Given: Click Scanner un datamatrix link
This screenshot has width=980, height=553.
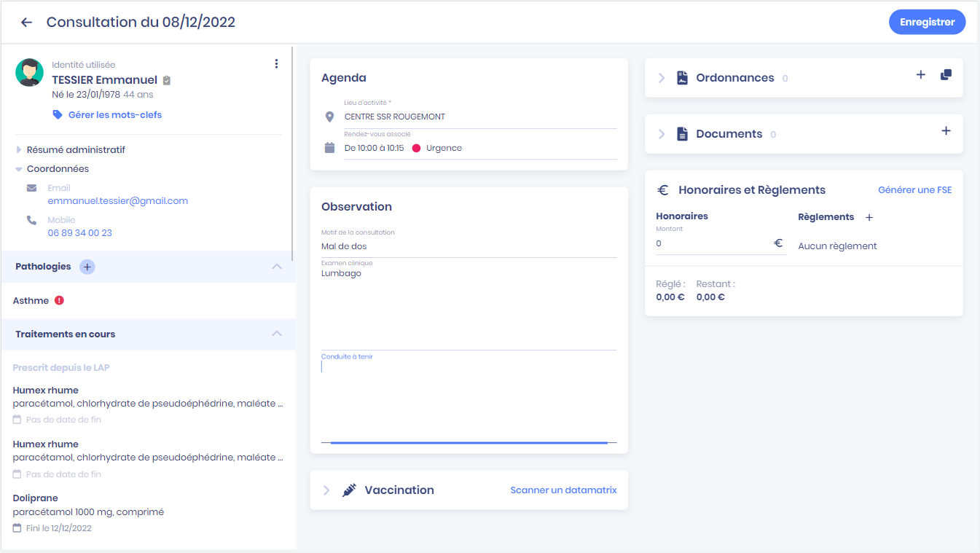Looking at the screenshot, I should click(563, 490).
